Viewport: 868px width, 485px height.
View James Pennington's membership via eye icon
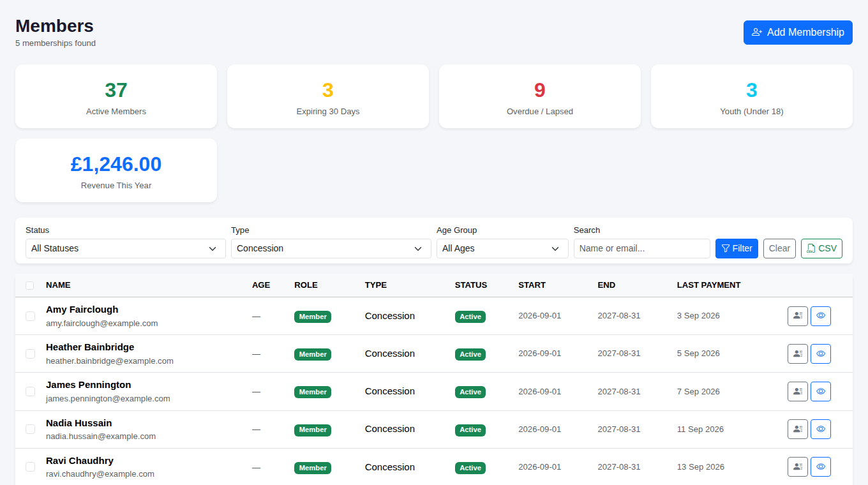point(821,391)
